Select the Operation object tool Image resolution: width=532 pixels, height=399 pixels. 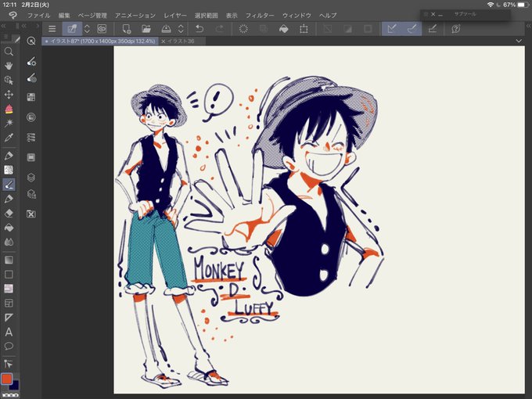click(x=9, y=80)
